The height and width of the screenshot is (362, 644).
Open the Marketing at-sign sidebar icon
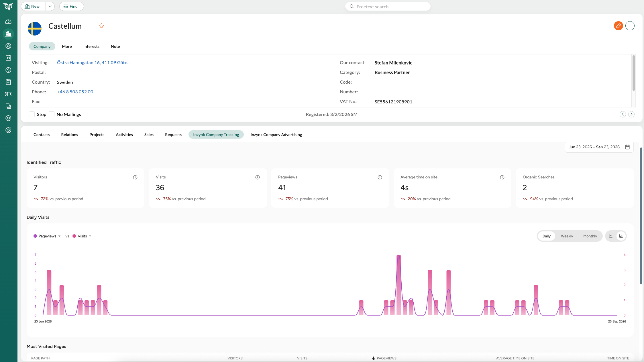(x=8, y=118)
